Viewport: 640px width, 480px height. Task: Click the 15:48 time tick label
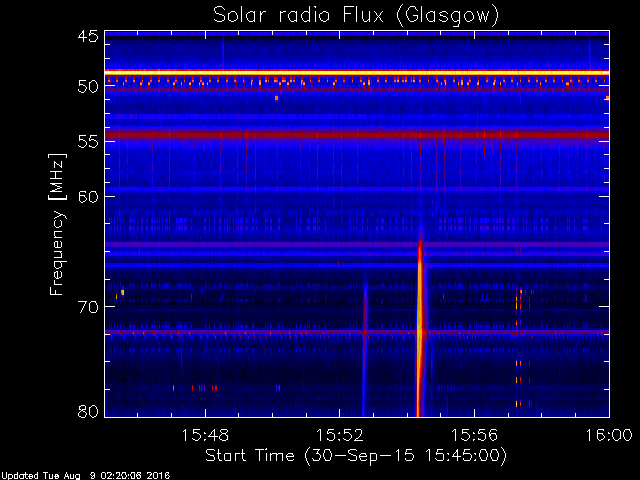click(205, 435)
